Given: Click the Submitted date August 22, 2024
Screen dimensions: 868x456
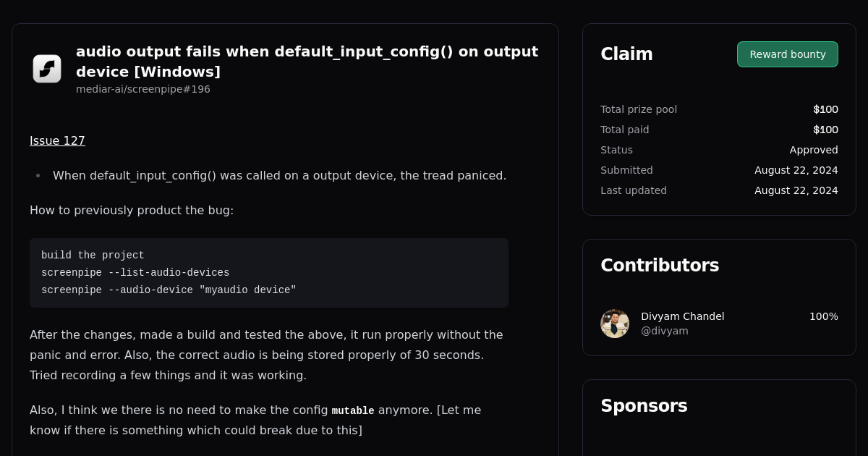Looking at the screenshot, I should 796,170.
